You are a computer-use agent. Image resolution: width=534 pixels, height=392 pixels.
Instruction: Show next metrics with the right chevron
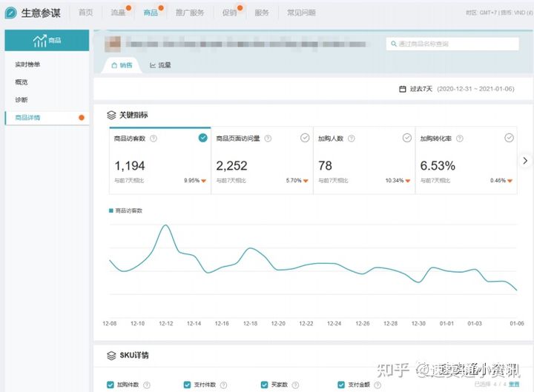525,161
